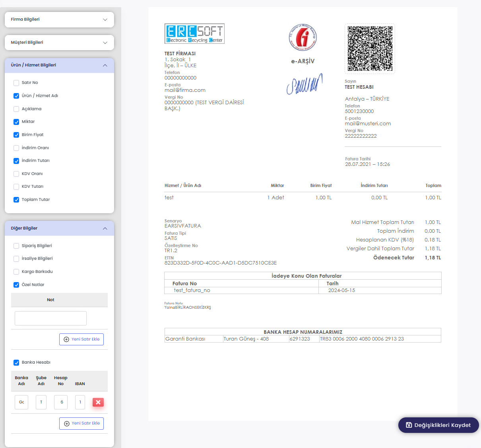Click the blue signature image on invoice
This screenshot has height=448, width=481.
click(x=304, y=84)
